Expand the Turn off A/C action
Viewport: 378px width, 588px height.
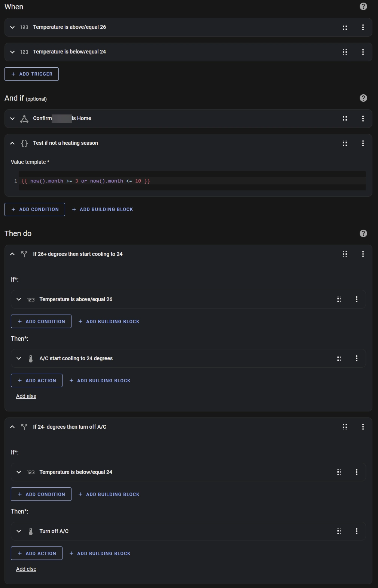click(x=19, y=531)
